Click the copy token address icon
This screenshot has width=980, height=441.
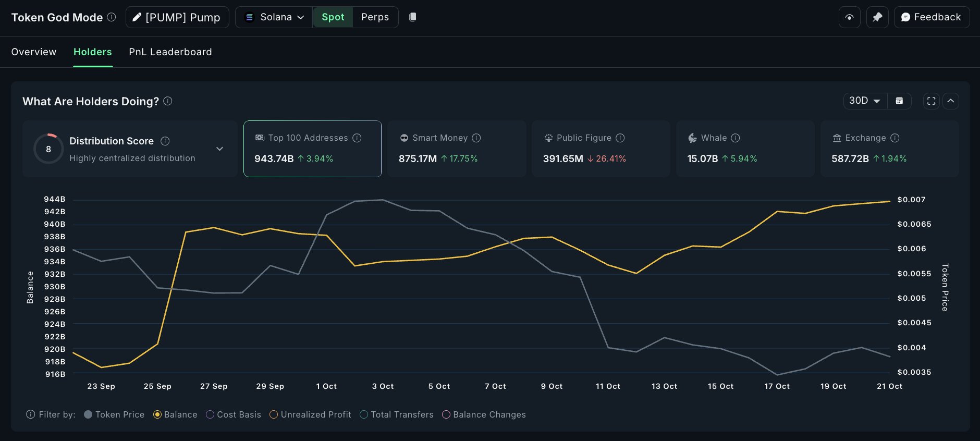pos(412,17)
